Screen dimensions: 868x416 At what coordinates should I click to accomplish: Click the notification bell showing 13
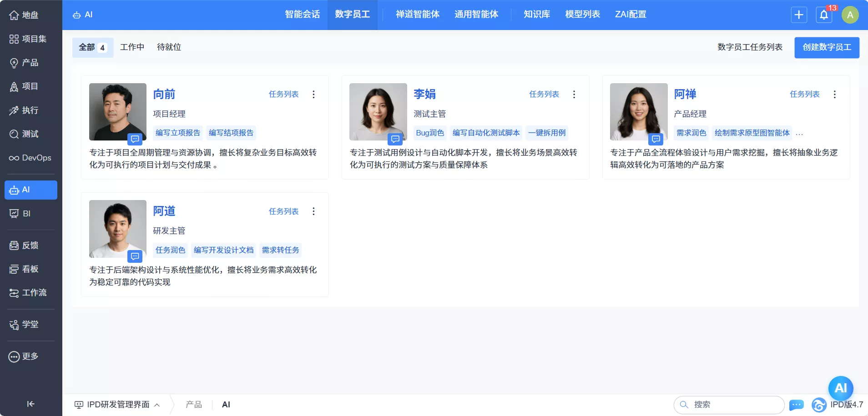823,15
